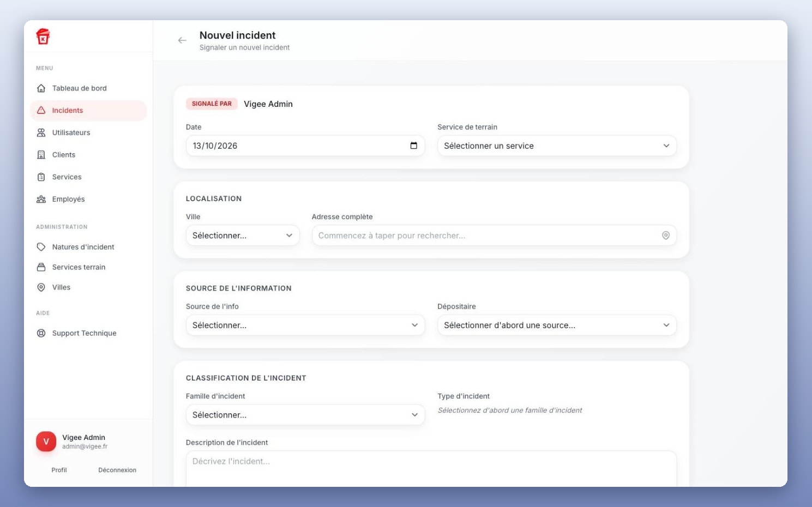The height and width of the screenshot is (507, 812).
Task: Click the Date input showing 13/10/2026
Action: pos(305,146)
